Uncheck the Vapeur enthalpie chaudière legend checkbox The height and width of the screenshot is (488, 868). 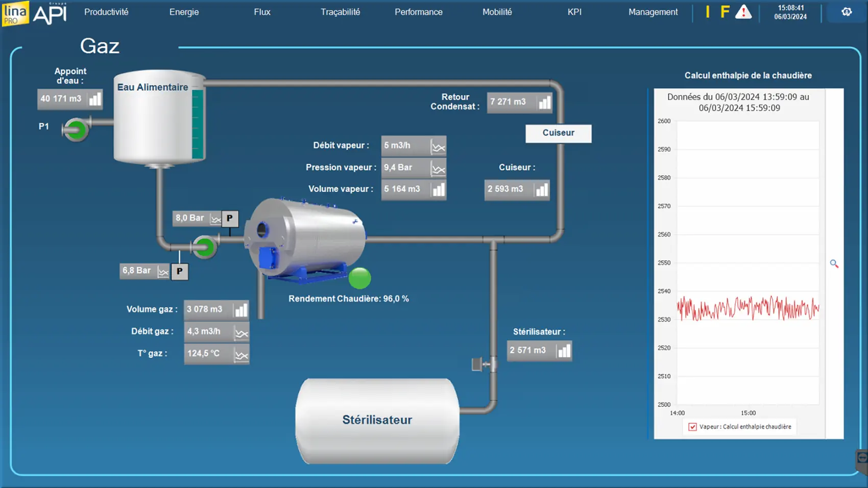[692, 427]
